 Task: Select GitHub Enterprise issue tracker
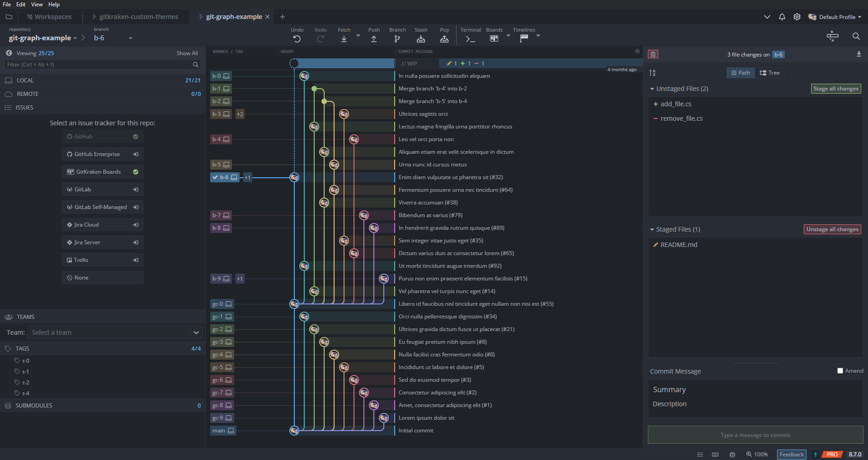103,154
